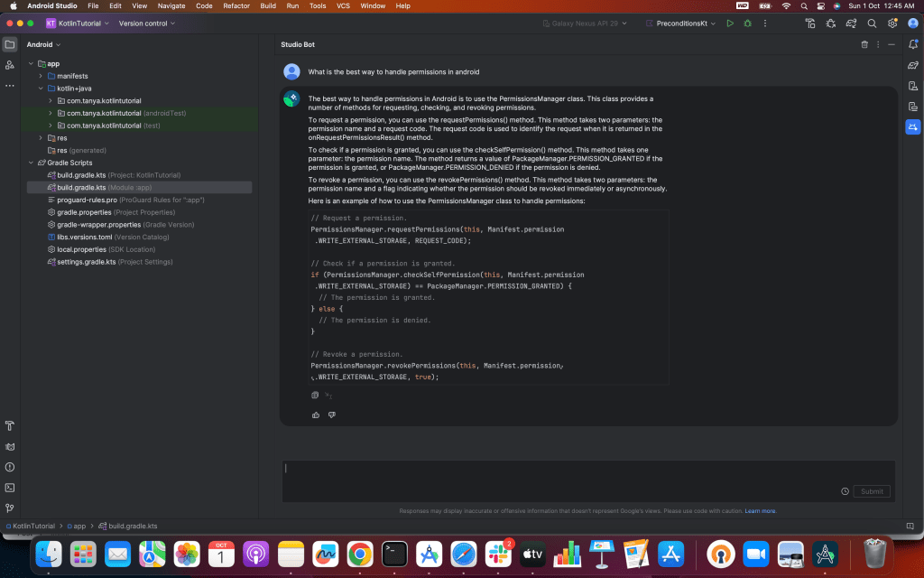Collapse the Gradle Scripts node
Image resolution: width=924 pixels, height=578 pixels.
(30, 163)
